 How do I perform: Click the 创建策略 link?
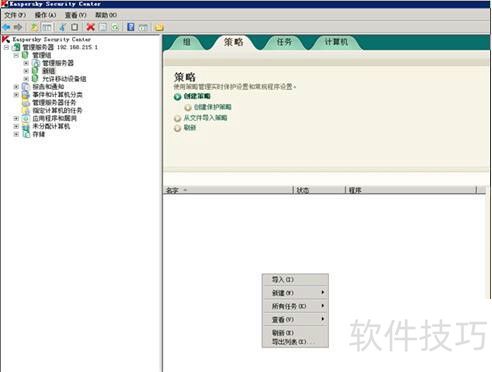(197, 96)
